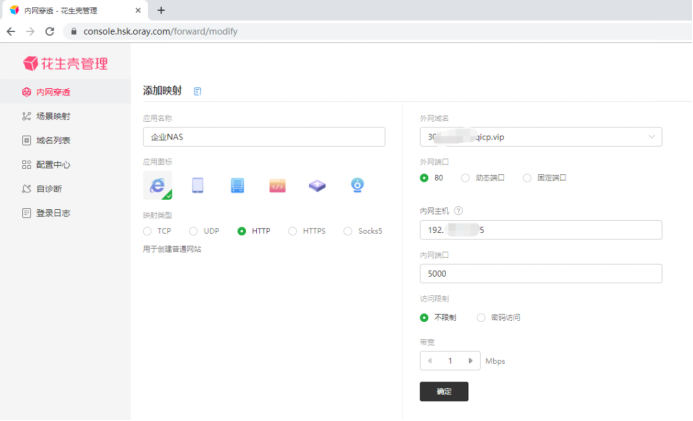Click the help icon beside 内网主机
The image size is (693, 421).
coord(458,211)
